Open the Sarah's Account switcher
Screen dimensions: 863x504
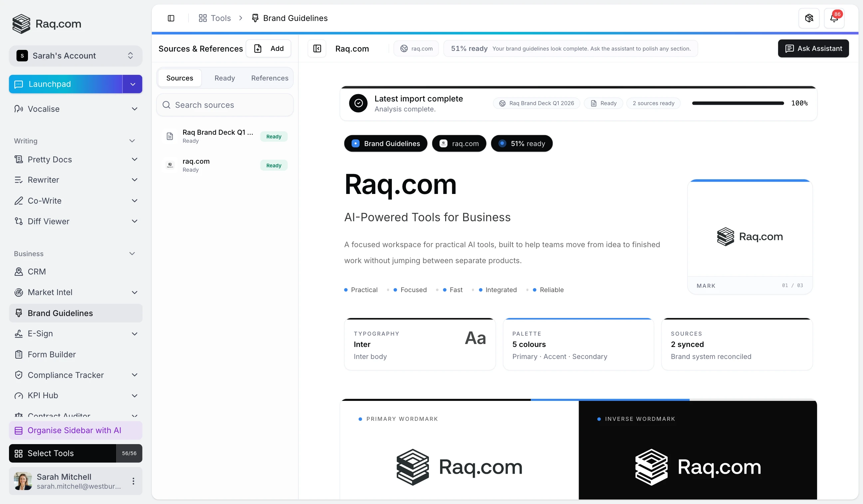coord(75,56)
